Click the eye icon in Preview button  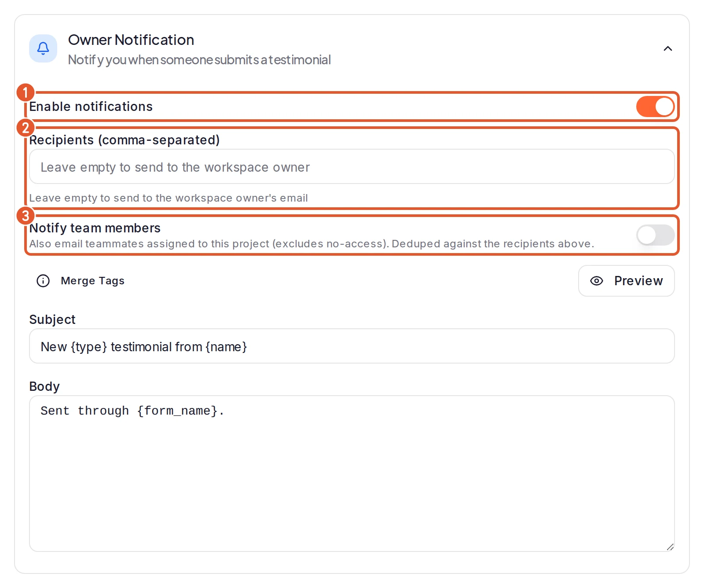(597, 281)
